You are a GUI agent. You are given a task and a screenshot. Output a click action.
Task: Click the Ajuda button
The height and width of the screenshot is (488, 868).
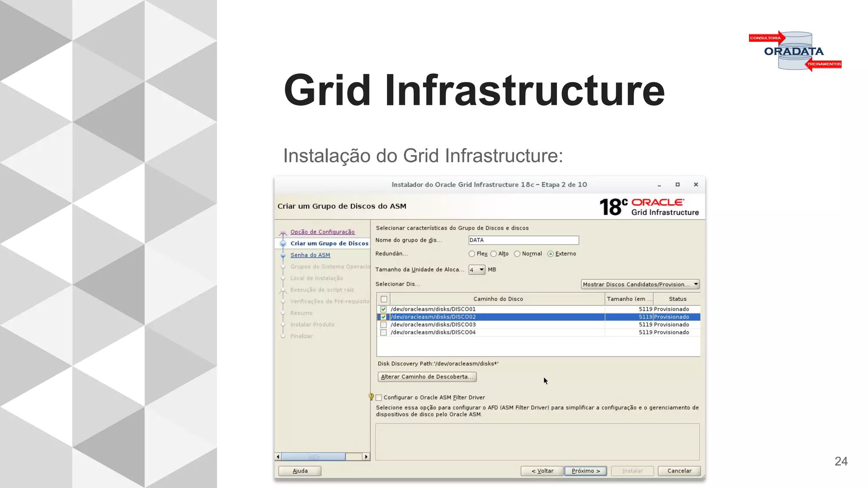pos(300,471)
